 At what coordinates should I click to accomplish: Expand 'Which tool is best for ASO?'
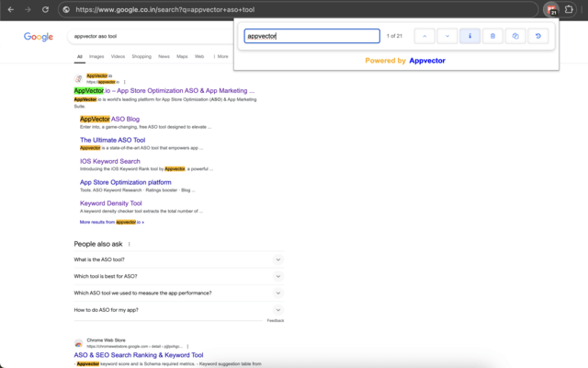coord(179,276)
